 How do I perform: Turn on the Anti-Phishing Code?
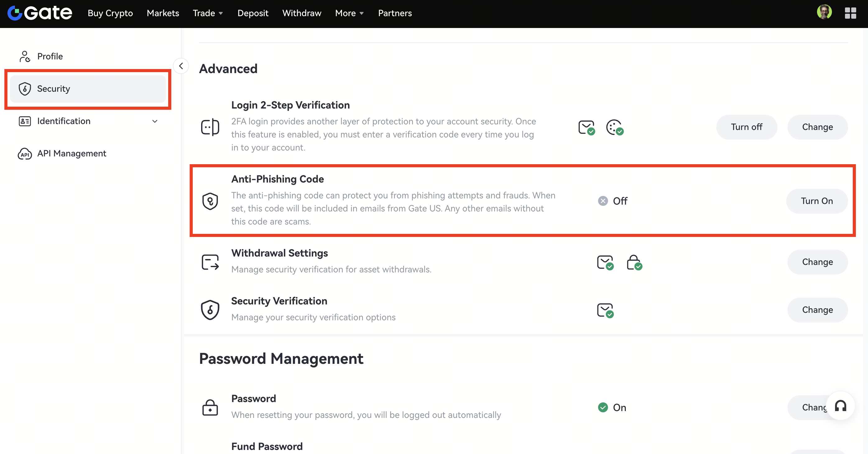pos(816,201)
